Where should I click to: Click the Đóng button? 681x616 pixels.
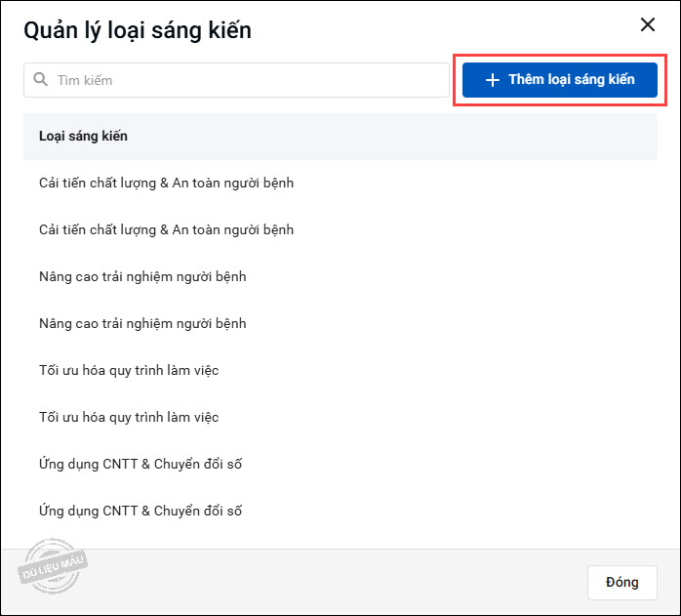(x=621, y=583)
